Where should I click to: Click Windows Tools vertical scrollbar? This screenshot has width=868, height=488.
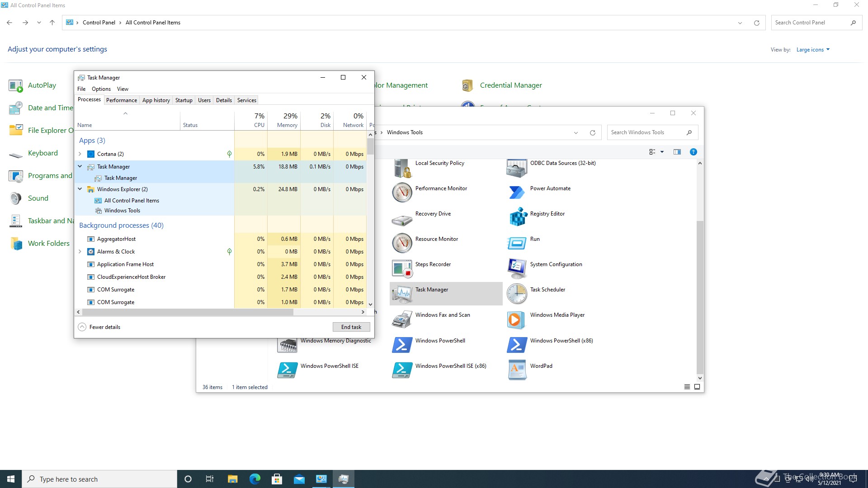click(700, 297)
